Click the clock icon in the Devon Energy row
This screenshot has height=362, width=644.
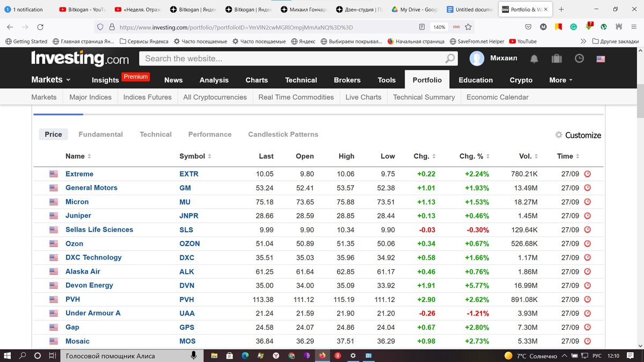(587, 285)
